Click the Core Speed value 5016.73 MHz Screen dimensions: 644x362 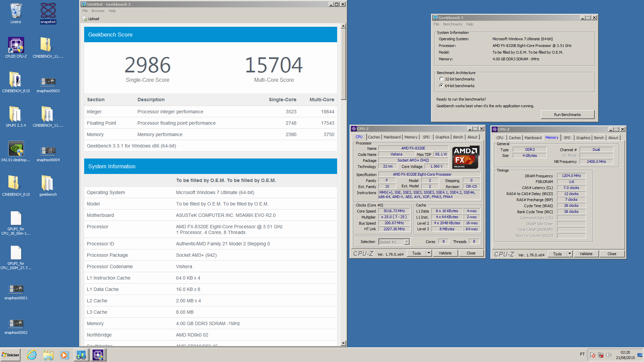click(394, 211)
